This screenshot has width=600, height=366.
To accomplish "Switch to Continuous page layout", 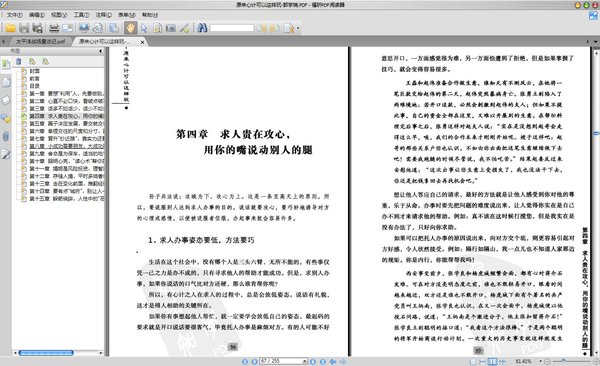I will pos(483,361).
